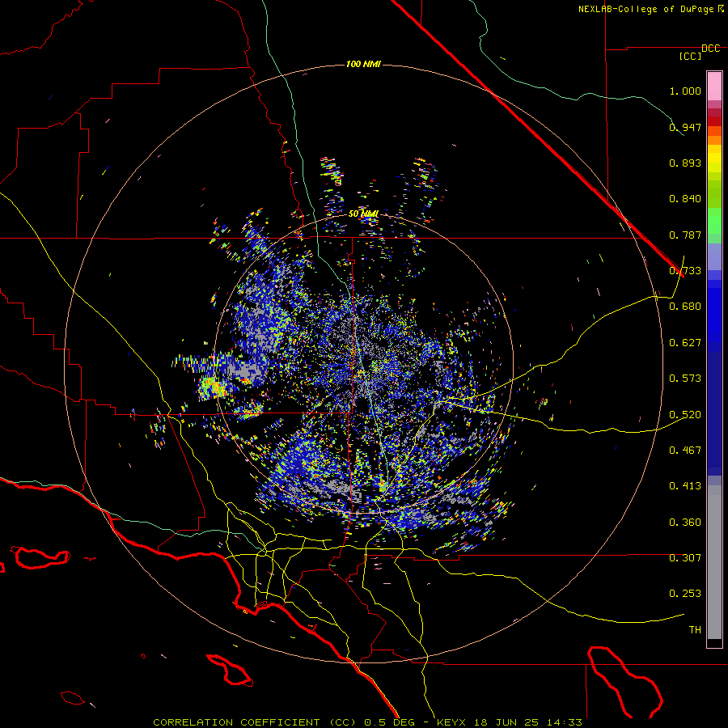Viewport: 728px width, 728px height.
Task: Pick the bright blue swatch beside 0.680
Action: (714, 309)
